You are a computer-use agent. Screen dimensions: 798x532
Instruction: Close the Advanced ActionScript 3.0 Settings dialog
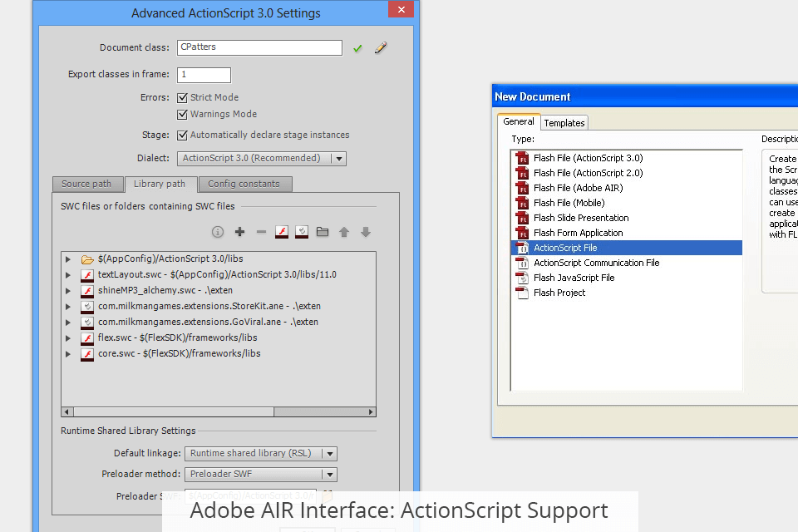pyautogui.click(x=401, y=9)
